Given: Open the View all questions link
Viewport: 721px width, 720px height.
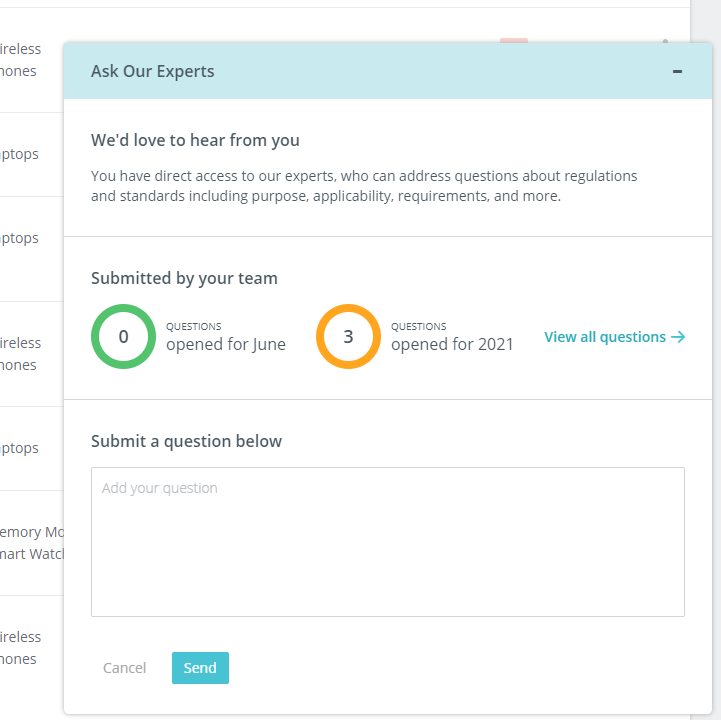Looking at the screenshot, I should click(605, 337).
